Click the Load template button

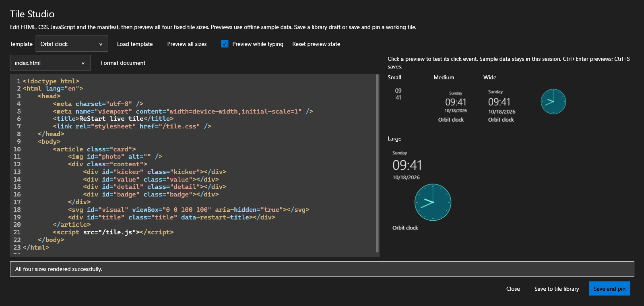pyautogui.click(x=135, y=44)
